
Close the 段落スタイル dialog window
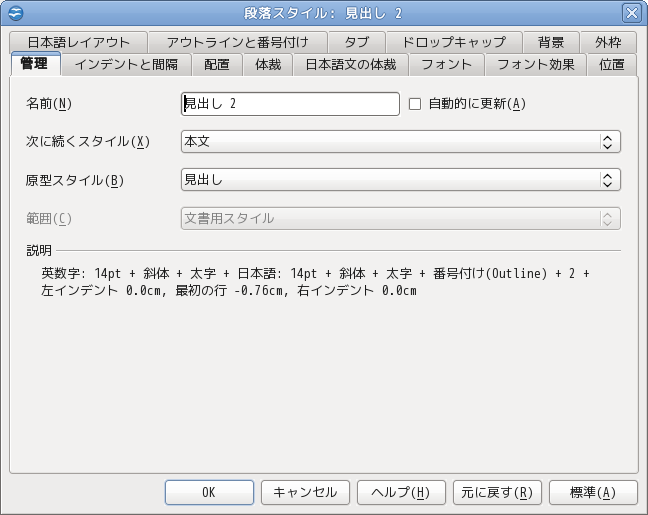pos(632,13)
